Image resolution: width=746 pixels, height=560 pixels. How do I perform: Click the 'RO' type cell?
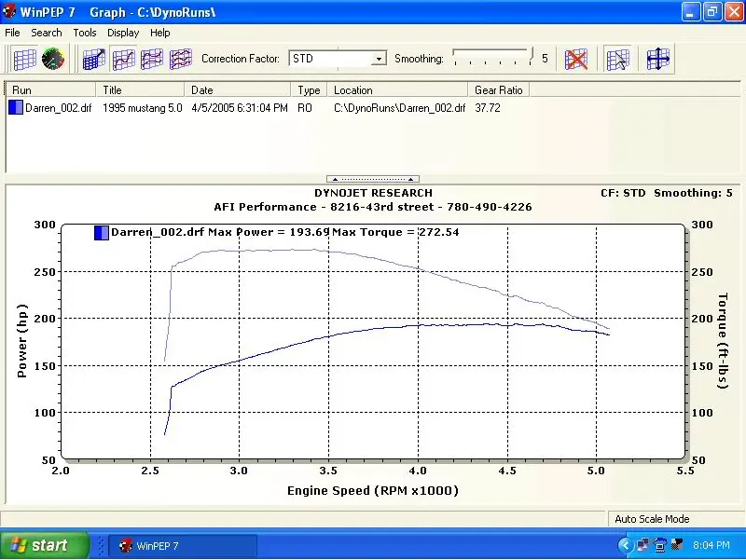coord(305,108)
